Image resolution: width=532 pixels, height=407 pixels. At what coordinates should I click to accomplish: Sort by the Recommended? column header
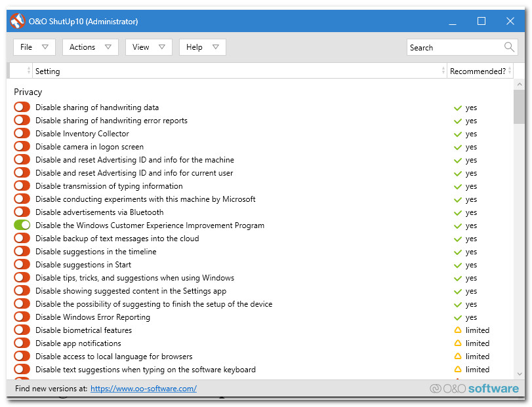[x=480, y=71]
